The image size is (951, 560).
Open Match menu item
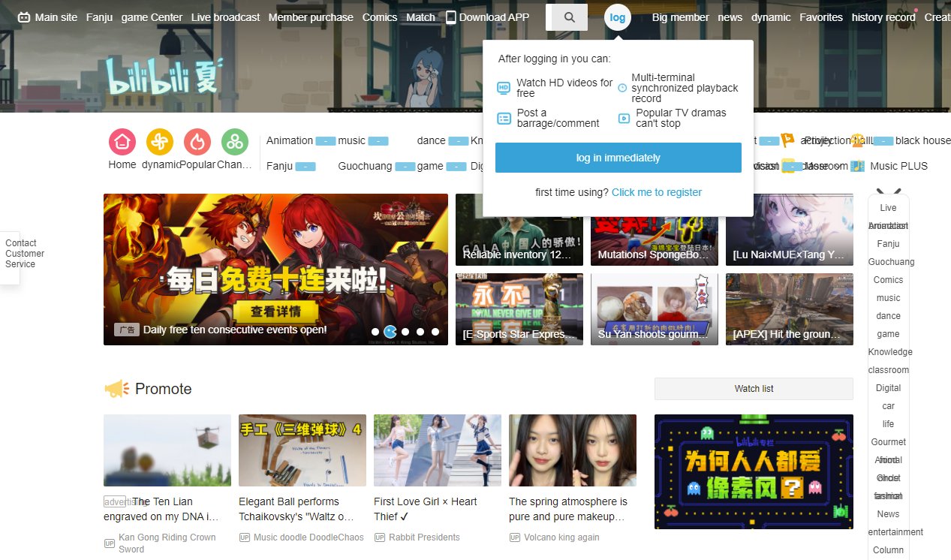[421, 17]
